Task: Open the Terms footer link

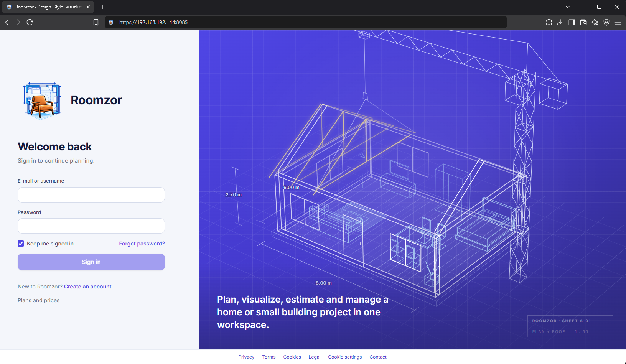Action: pos(269,357)
